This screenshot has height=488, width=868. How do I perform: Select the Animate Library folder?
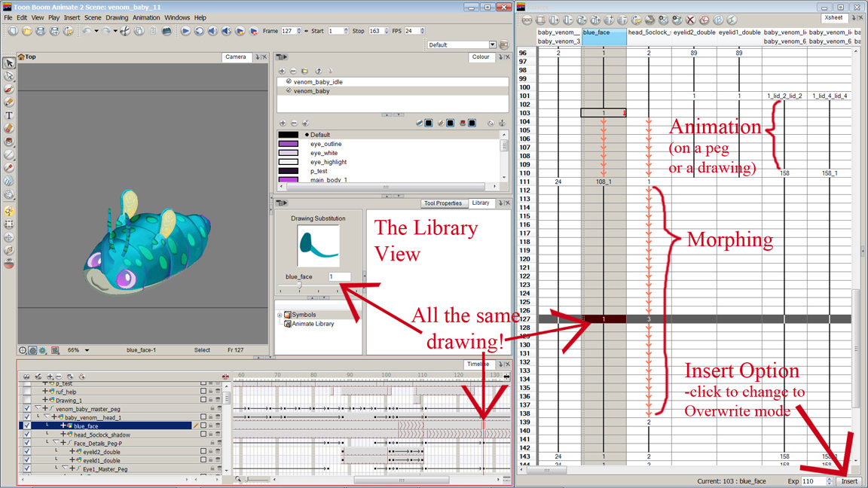pos(313,324)
